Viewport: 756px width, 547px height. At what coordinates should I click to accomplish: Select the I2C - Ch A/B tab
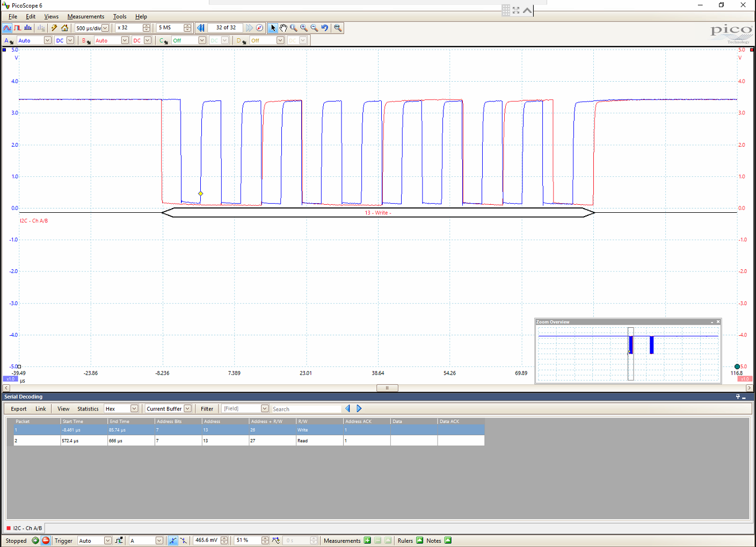(x=25, y=528)
